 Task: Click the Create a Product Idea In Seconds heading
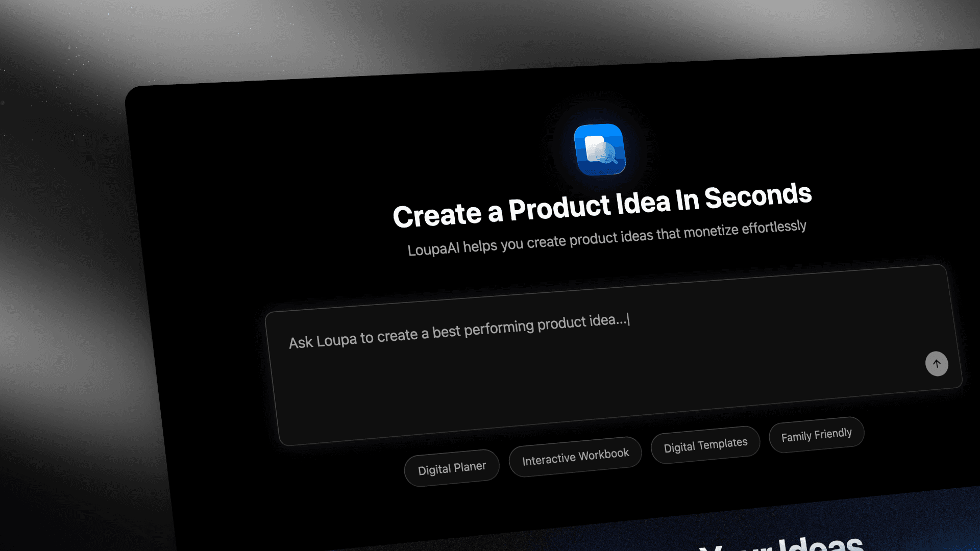pos(602,205)
